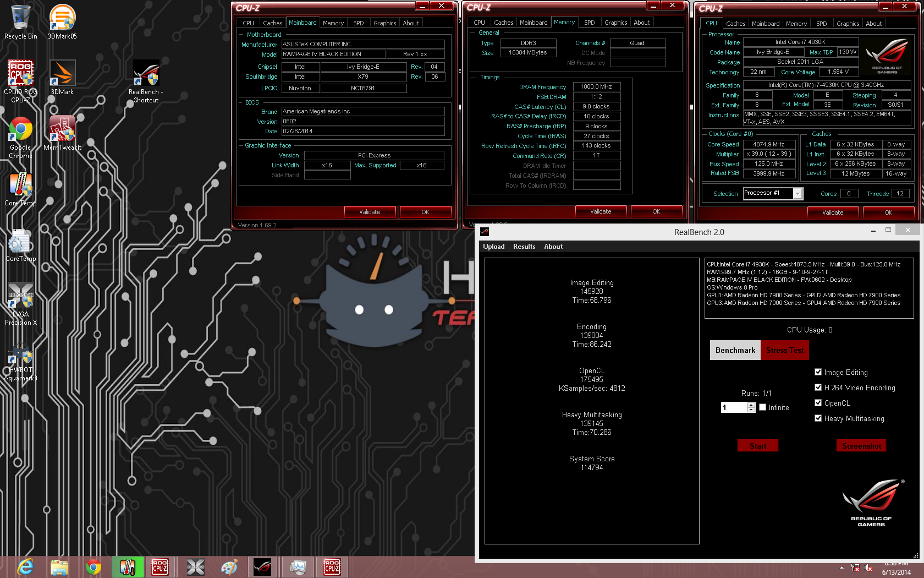The height and width of the screenshot is (578, 924).
Task: Show hidden tray icons arrow
Action: pos(842,568)
